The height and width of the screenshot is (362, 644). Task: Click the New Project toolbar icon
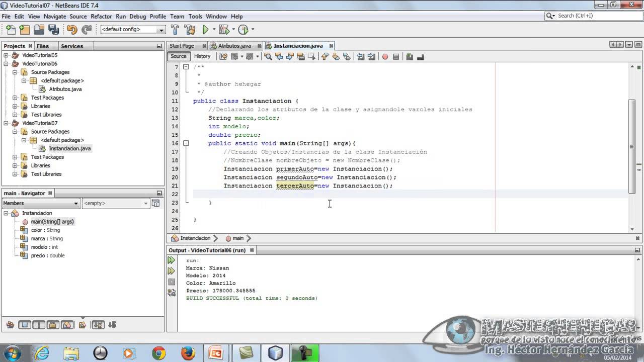coord(24,30)
